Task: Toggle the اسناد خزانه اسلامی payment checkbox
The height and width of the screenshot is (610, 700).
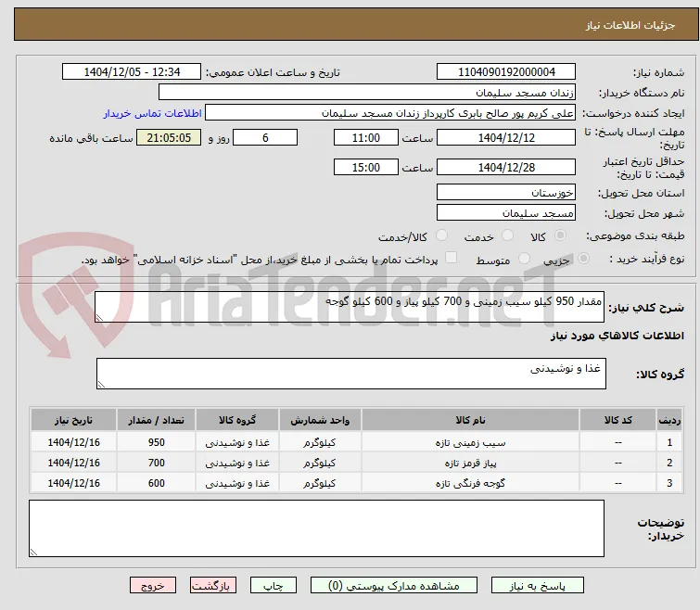Action: pos(452,258)
